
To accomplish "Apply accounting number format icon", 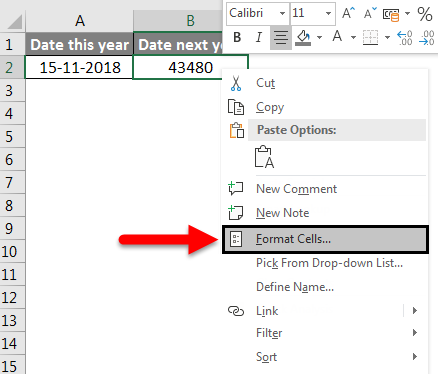I will point(391,15).
